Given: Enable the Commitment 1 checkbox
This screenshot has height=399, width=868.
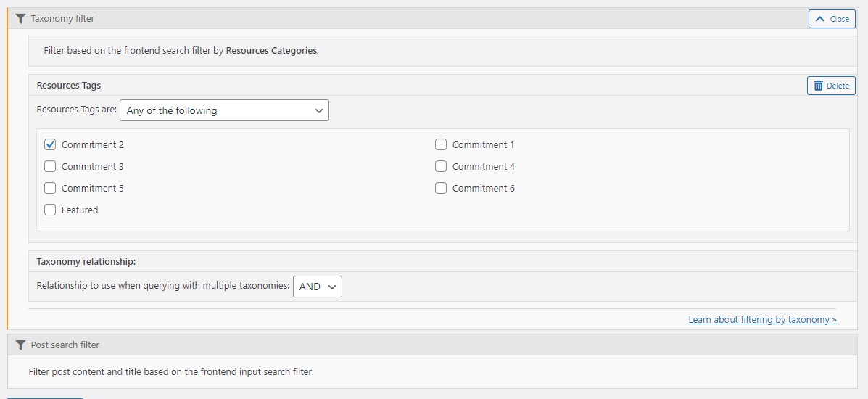Looking at the screenshot, I should pyautogui.click(x=441, y=144).
